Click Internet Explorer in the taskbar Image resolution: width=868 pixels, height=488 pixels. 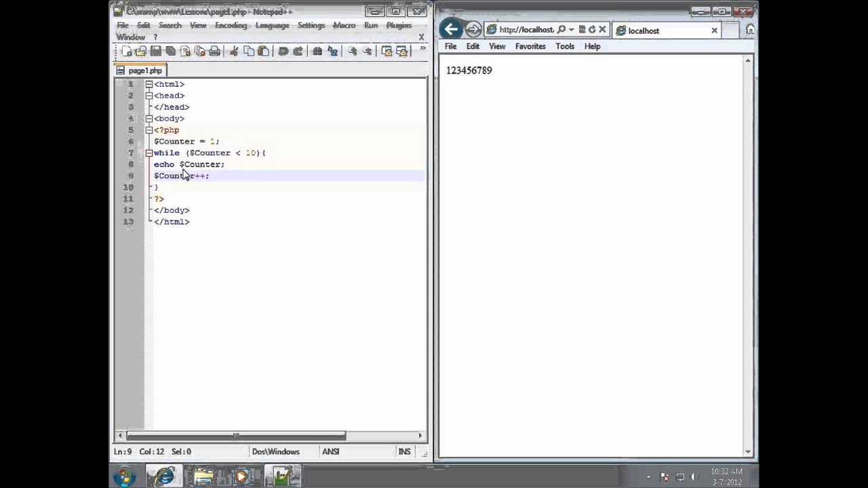pos(163,476)
